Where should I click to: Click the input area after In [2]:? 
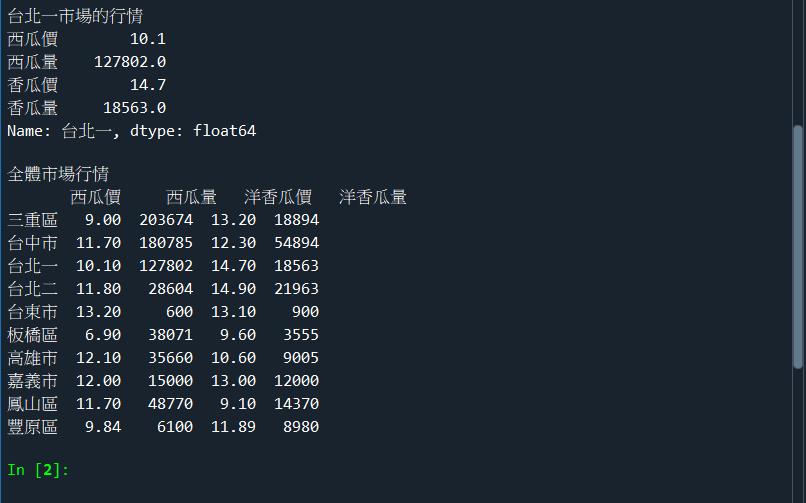tap(300, 470)
